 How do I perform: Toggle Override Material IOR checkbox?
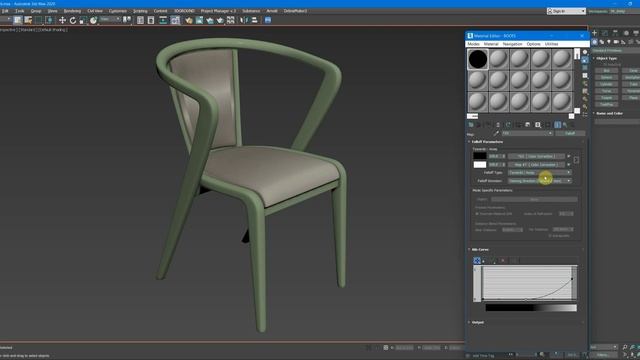[x=477, y=214]
